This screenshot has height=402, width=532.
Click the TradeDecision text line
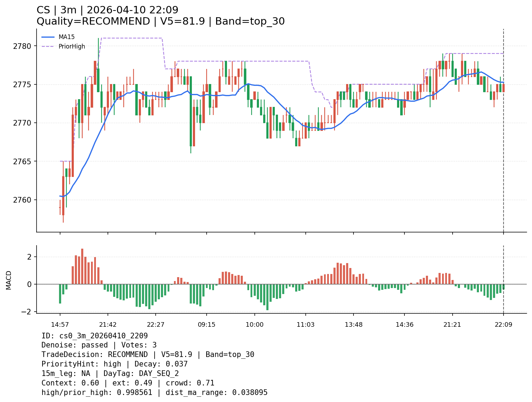(x=148, y=355)
